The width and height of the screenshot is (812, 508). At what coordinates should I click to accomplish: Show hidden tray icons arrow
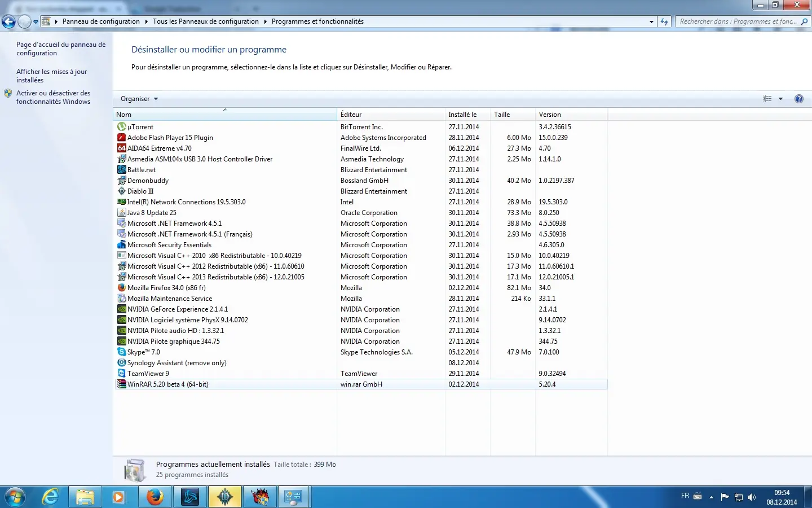711,497
